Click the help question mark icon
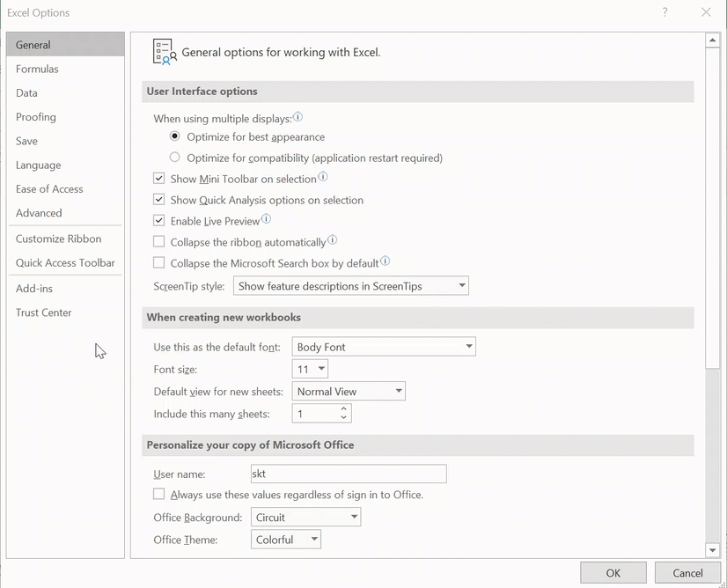This screenshot has width=727, height=588. click(665, 12)
